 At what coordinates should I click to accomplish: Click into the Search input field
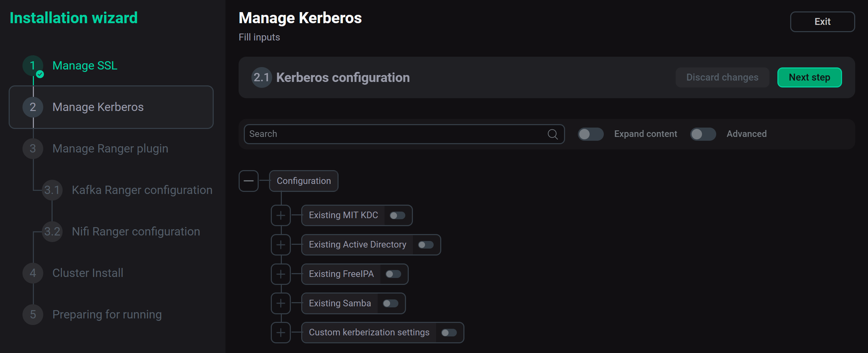[x=404, y=134]
